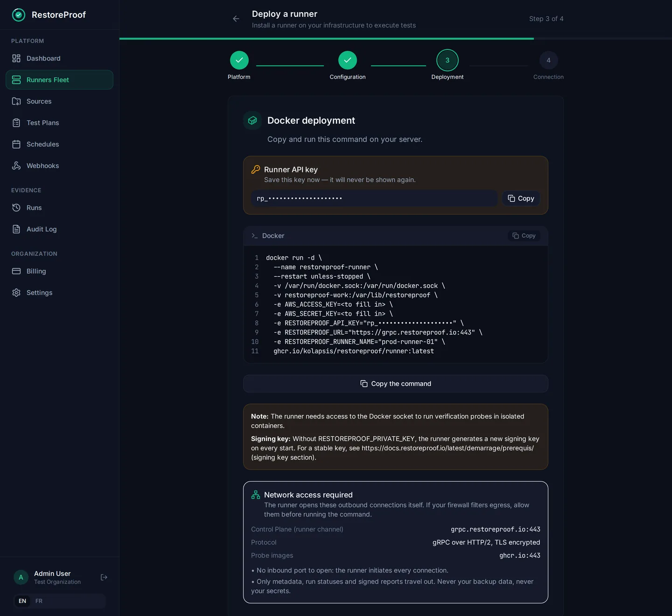Click the back arrow beside Deploy a runner

[x=236, y=19]
